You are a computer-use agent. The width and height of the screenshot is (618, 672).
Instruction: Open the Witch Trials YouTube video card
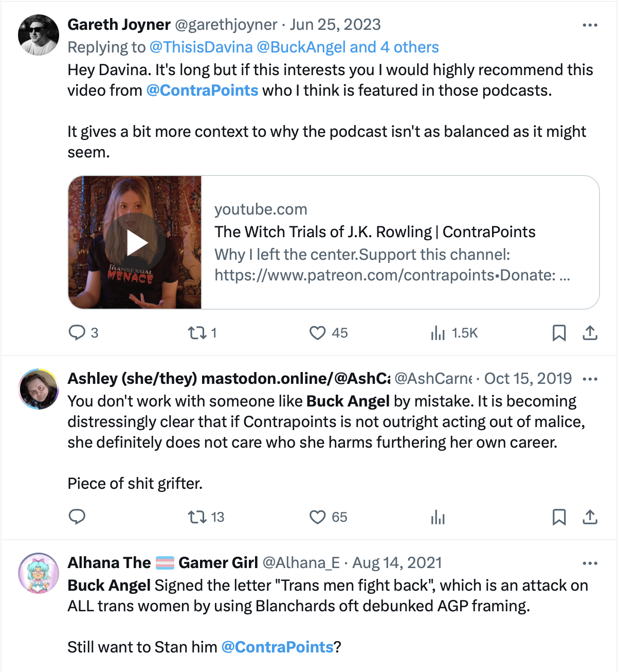coord(360,242)
